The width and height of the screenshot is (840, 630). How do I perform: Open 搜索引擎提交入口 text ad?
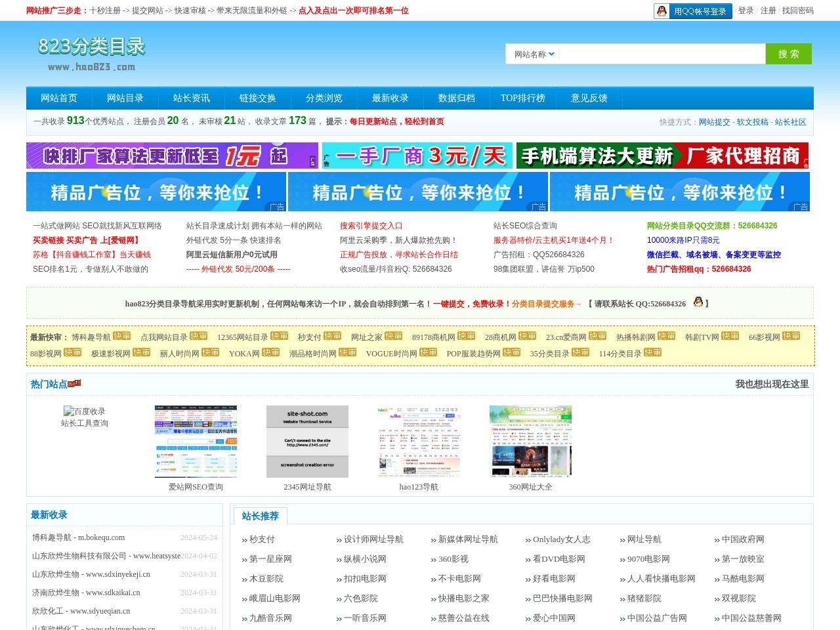pos(371,226)
